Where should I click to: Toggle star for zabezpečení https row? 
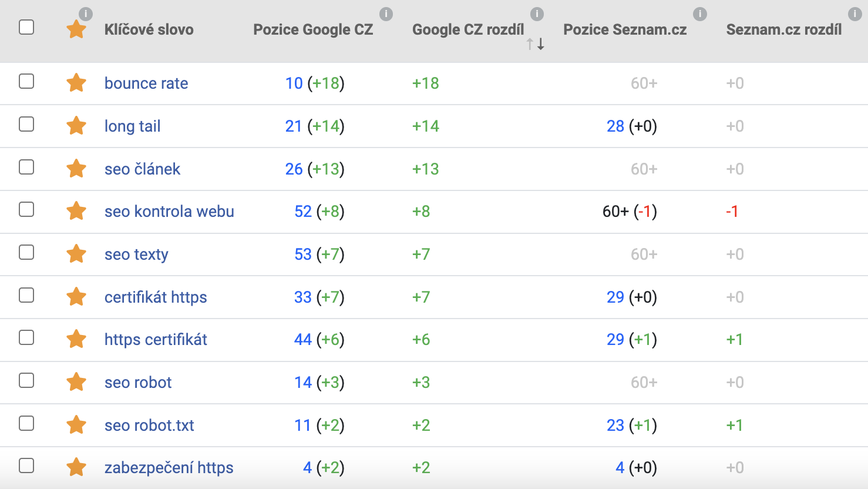76,467
